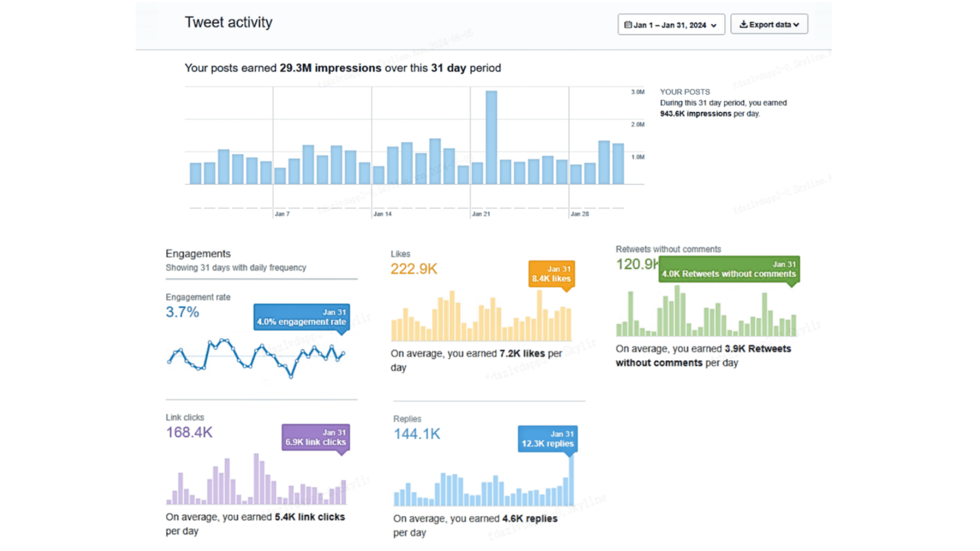Click the Jan 7 timeline marker
980x551 pixels.
[282, 214]
